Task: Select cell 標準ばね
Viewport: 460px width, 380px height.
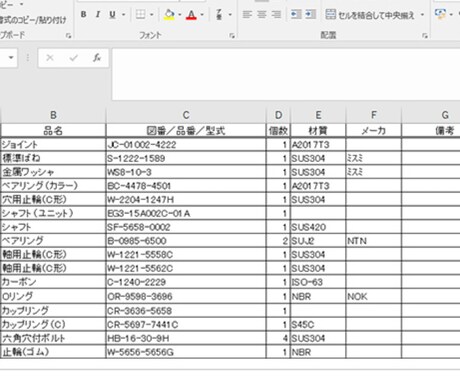Action: [x=53, y=158]
